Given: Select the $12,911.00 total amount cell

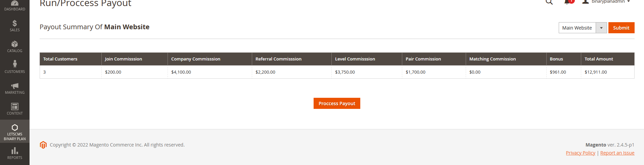Looking at the screenshot, I should pyautogui.click(x=596, y=72).
